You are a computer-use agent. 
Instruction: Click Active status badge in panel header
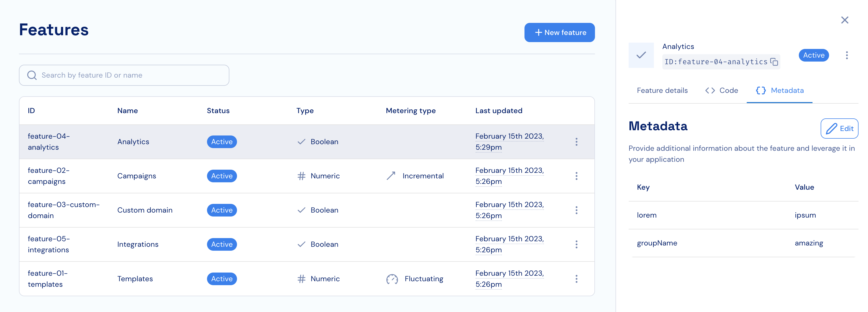click(813, 55)
